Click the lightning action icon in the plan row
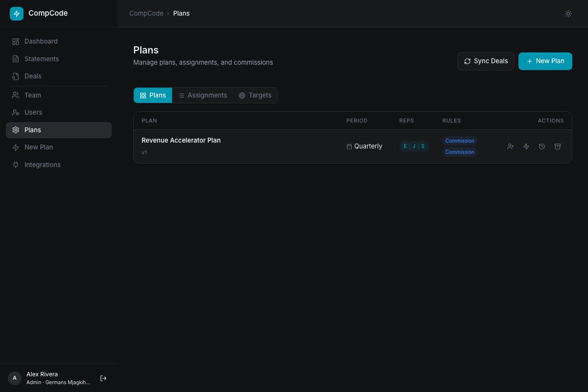Screen dimensions: 588x392 [526, 147]
